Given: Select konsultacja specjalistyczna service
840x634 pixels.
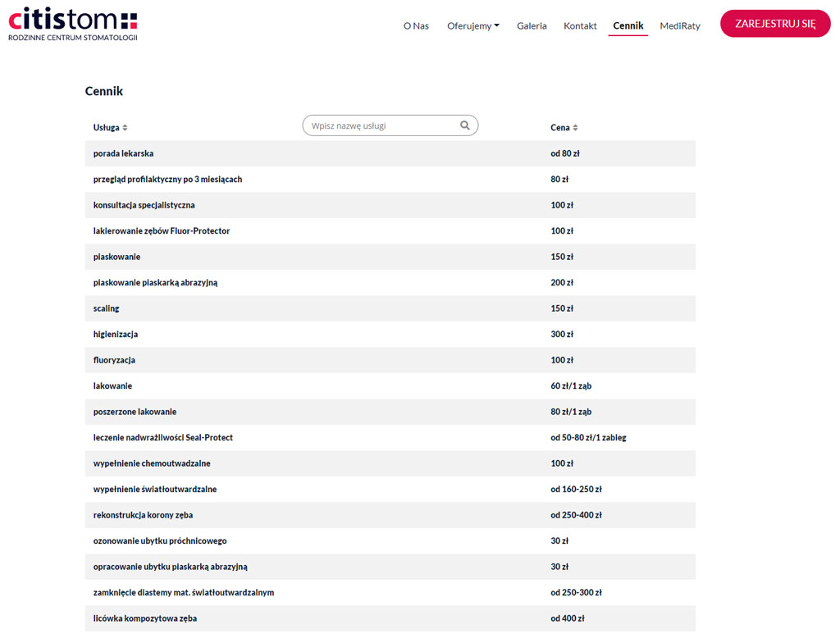Looking at the screenshot, I should click(144, 205).
